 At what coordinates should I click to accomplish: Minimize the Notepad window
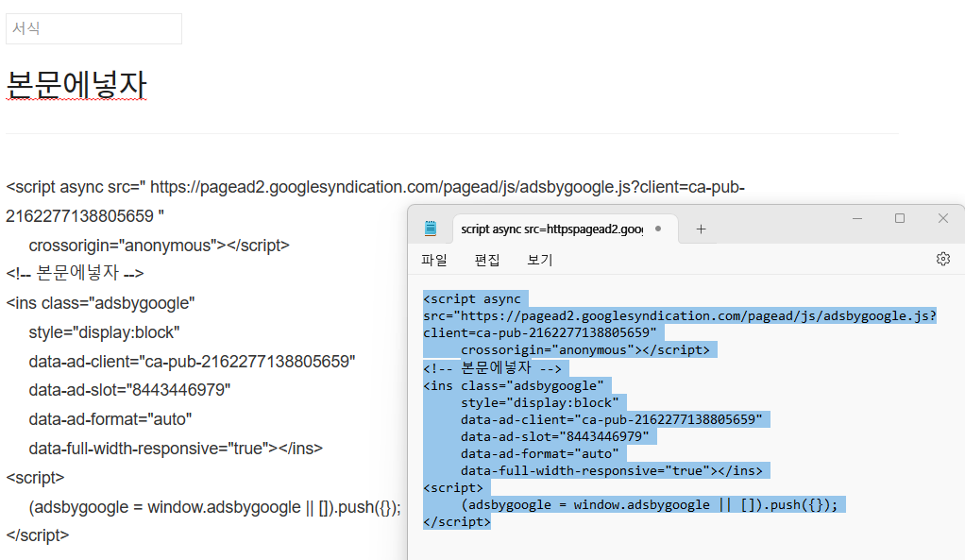856,218
